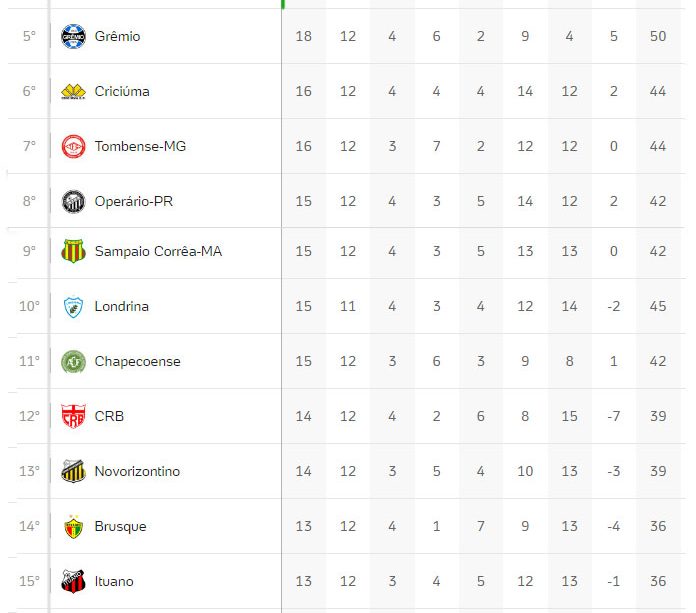Click the Brusque team crest
The width and height of the screenshot is (696, 613).
(73, 526)
